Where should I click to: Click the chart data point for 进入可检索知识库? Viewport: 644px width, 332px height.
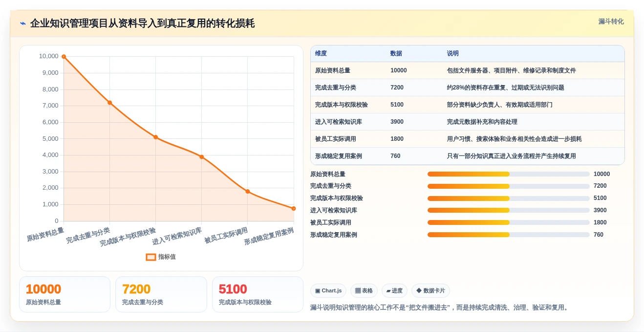click(201, 157)
